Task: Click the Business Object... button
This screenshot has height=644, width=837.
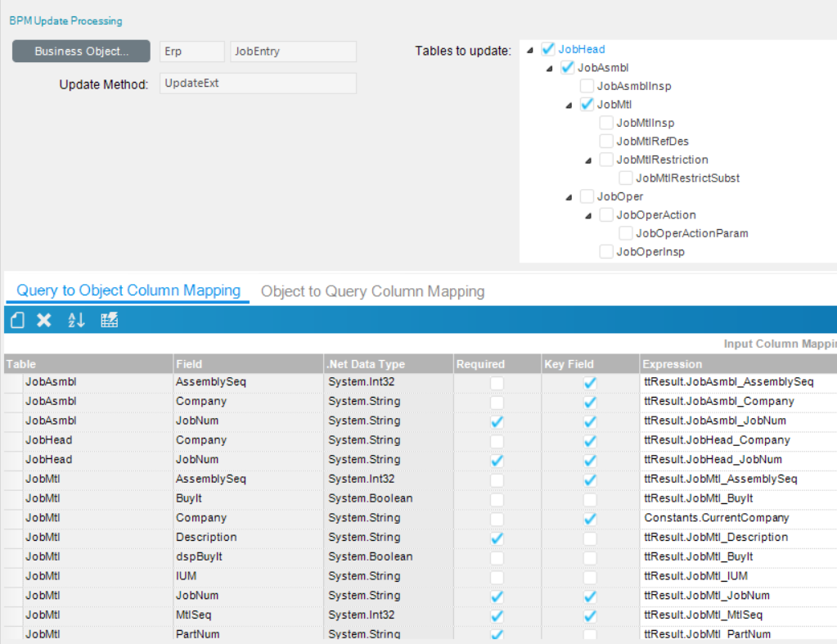Action: [x=81, y=52]
